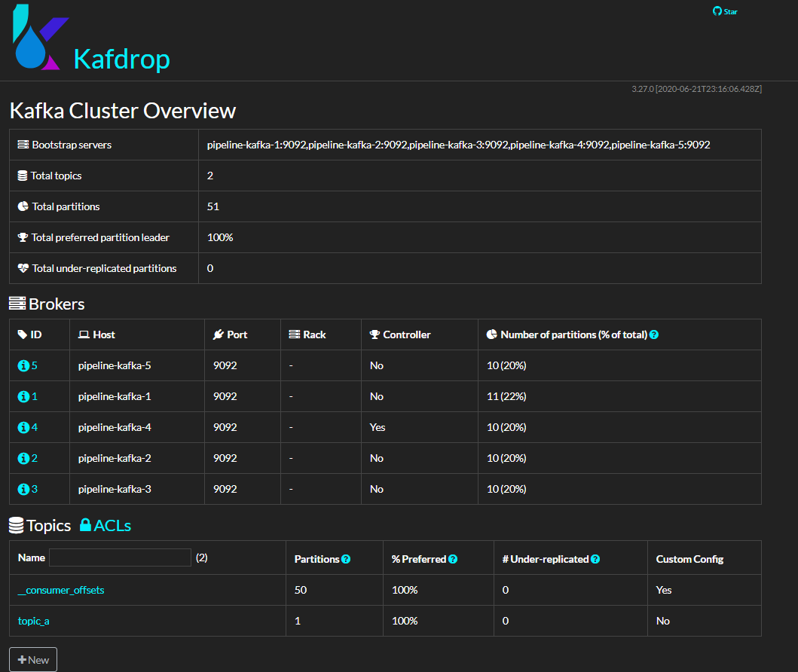Click pie icon in Number of partitions header
The image size is (798, 672).
[x=491, y=334]
